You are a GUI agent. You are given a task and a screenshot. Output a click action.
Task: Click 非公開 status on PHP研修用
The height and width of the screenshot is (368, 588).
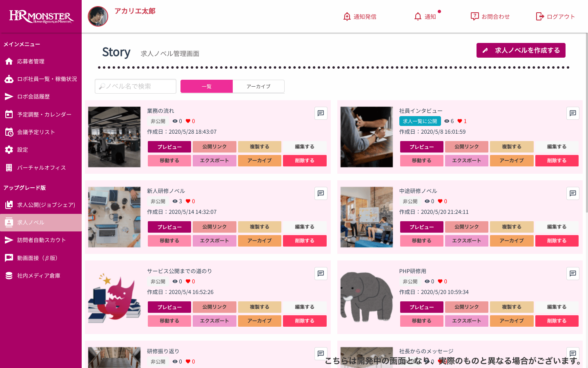point(410,281)
